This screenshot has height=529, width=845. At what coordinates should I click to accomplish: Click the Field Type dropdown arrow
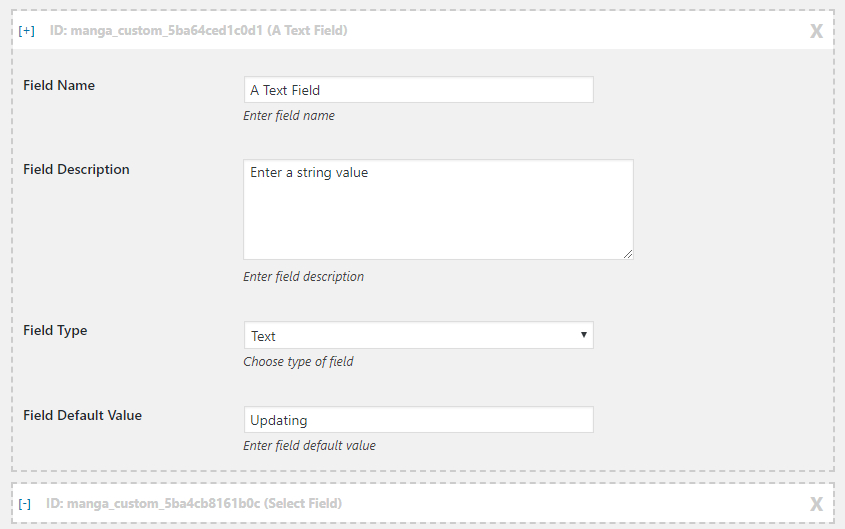584,335
